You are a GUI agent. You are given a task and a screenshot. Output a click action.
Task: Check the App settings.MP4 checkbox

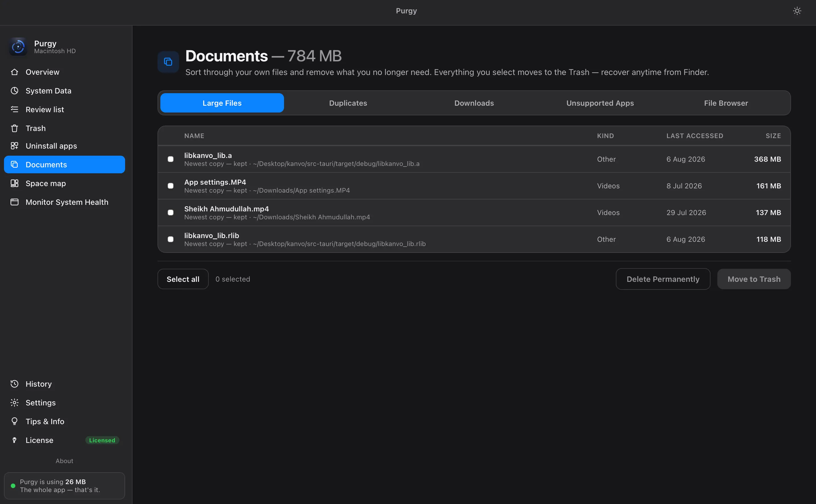171,186
